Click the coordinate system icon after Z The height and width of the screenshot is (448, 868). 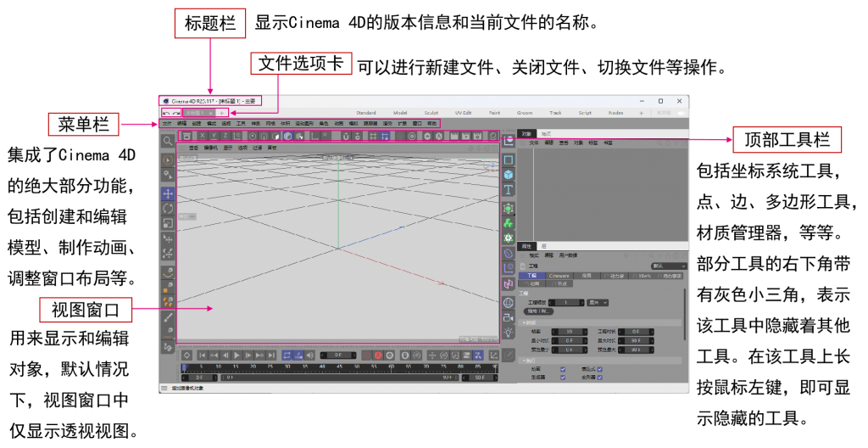(x=237, y=136)
